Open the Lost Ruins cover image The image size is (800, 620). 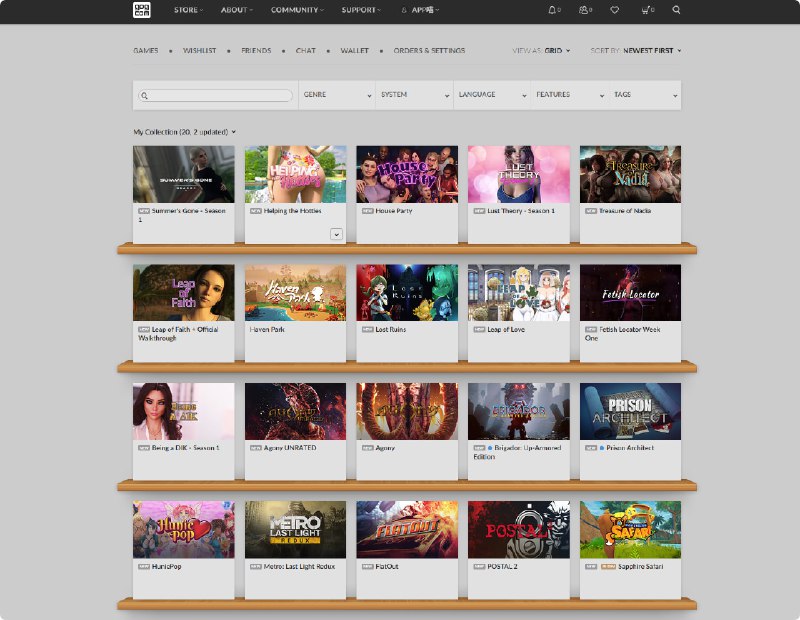407,293
